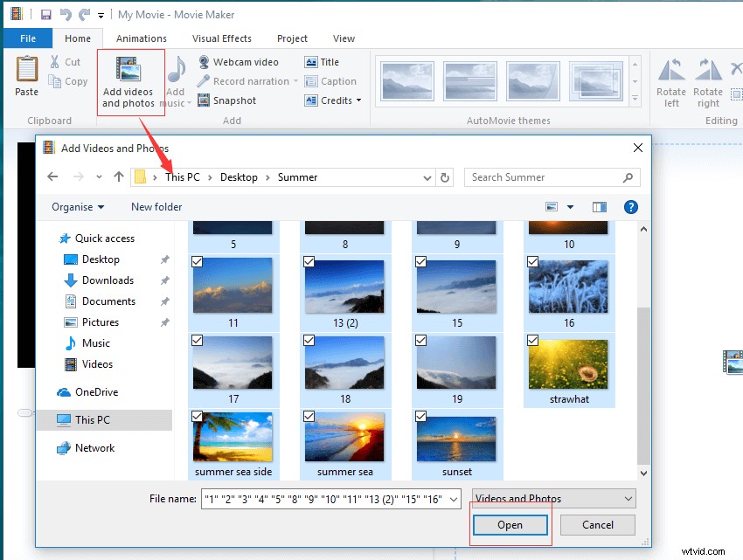Click the Webcam video icon

203,61
